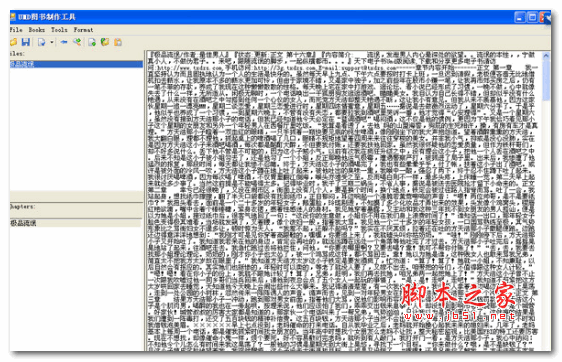Open the Format menu
Screen dimensions: 562x362
tap(84, 30)
